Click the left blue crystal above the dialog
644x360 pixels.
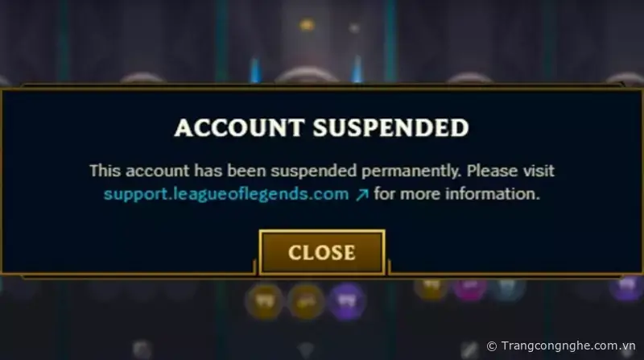click(x=255, y=70)
